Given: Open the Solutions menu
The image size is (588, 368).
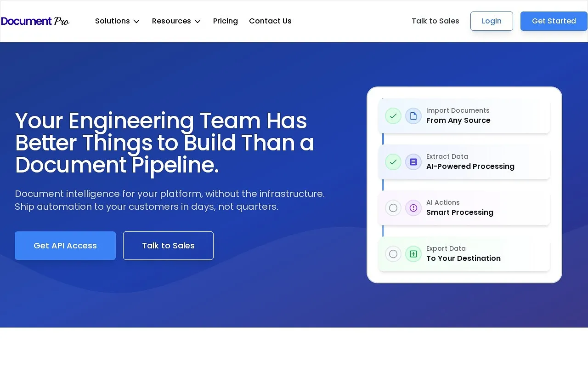Looking at the screenshot, I should tap(117, 21).
